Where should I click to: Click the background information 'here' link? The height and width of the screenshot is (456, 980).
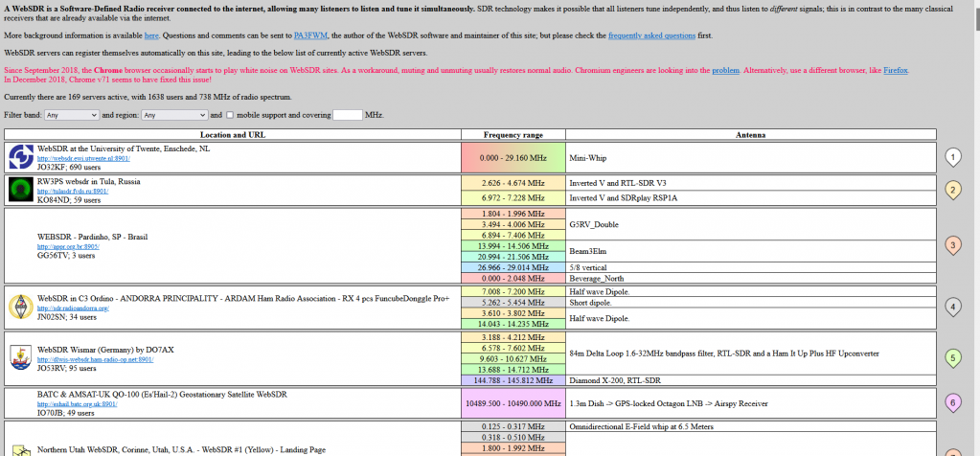pyautogui.click(x=151, y=34)
